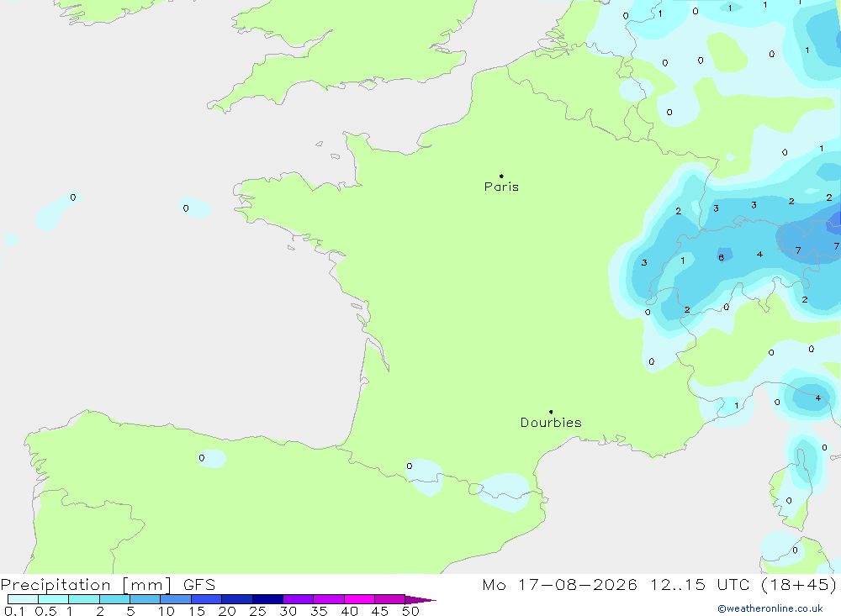Pick the lightest cyan 0.1–0.5 legend swatch

(x=23, y=599)
